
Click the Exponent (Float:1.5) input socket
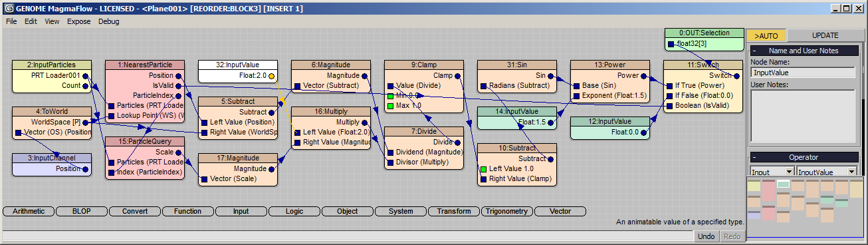(x=576, y=96)
